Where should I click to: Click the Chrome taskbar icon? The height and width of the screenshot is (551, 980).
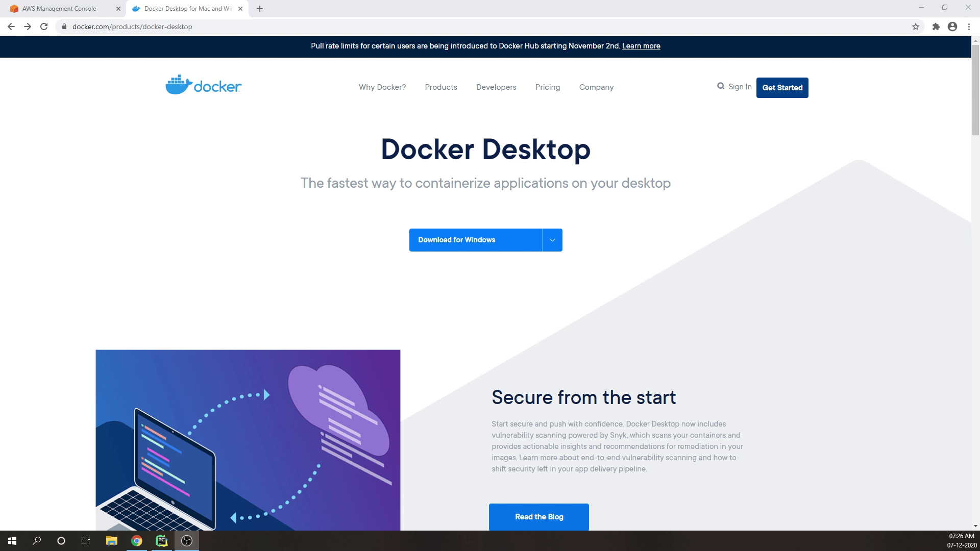point(136,541)
